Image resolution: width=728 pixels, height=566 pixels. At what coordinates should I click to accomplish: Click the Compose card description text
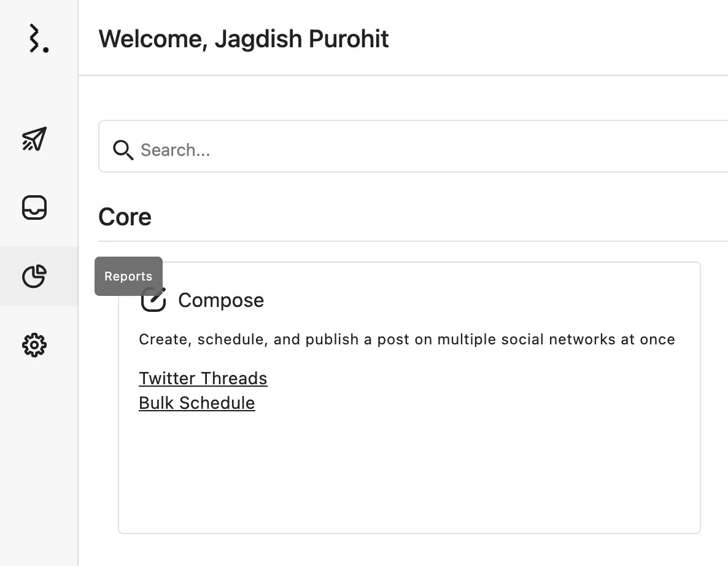(407, 339)
